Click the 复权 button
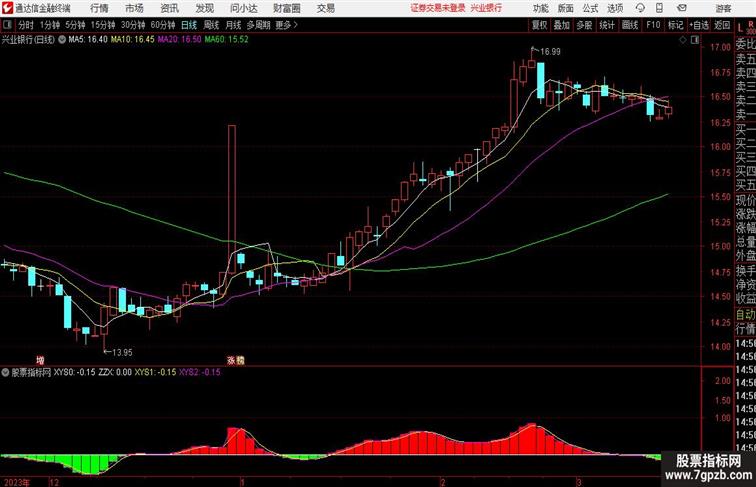Screen dimensions: 756x487 tap(540, 25)
